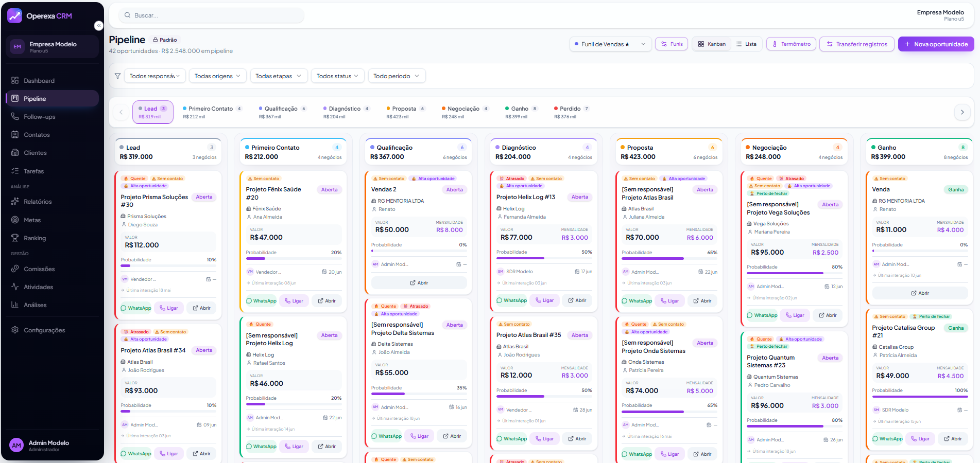980x463 pixels.
Task: Click the 50% probability bar on Projeto Helix Log #13
Action: tap(544, 258)
